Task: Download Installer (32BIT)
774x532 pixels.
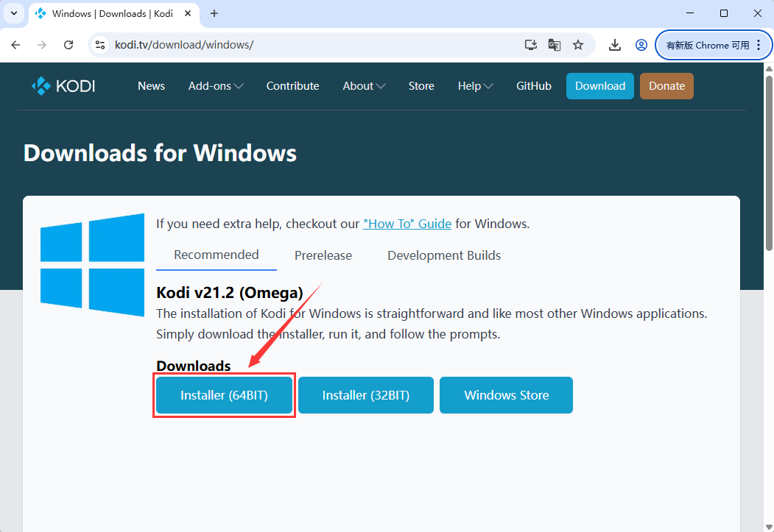Action: [x=366, y=395]
